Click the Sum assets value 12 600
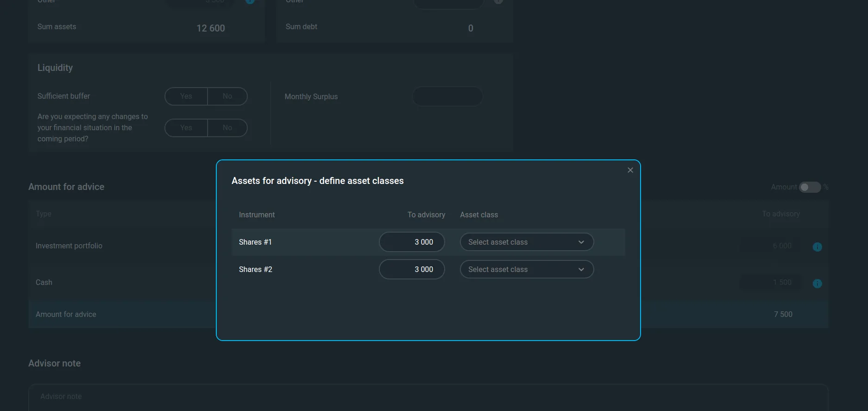 coord(211,28)
